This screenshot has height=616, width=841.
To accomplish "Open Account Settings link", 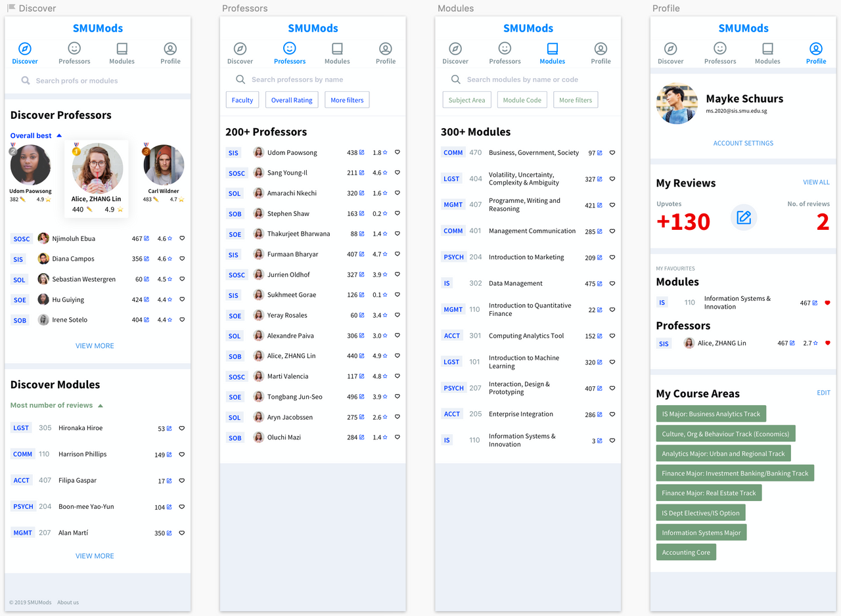I will (743, 143).
